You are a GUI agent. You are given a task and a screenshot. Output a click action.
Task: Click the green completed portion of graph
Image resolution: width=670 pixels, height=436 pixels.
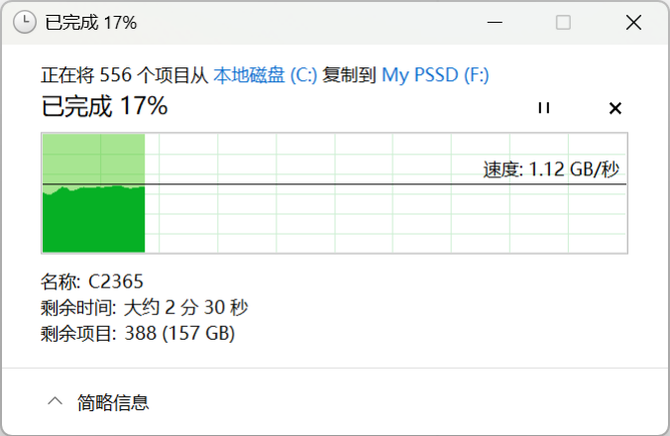[x=93, y=218]
